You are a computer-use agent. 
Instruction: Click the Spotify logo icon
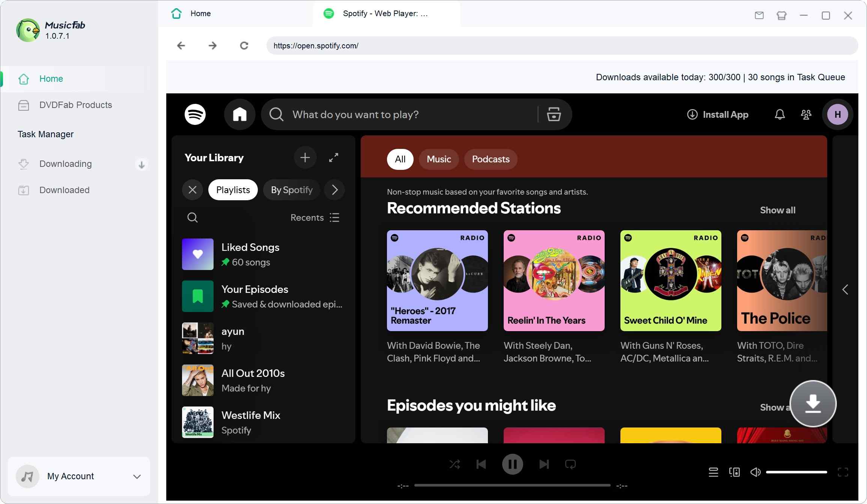195,114
